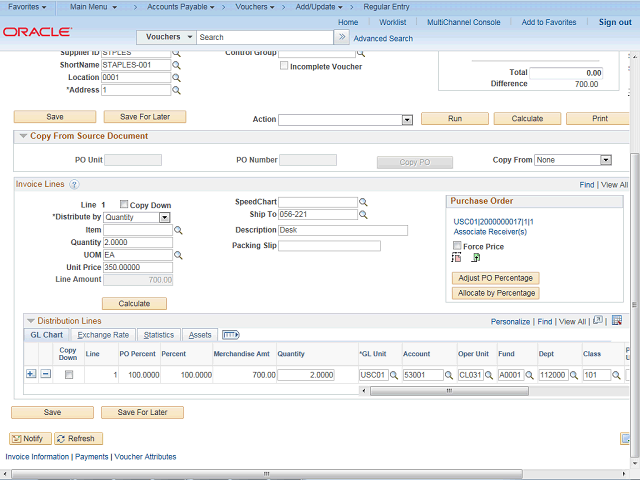The image size is (640, 480).
Task: Open the Item field lookup icon
Action: (179, 230)
